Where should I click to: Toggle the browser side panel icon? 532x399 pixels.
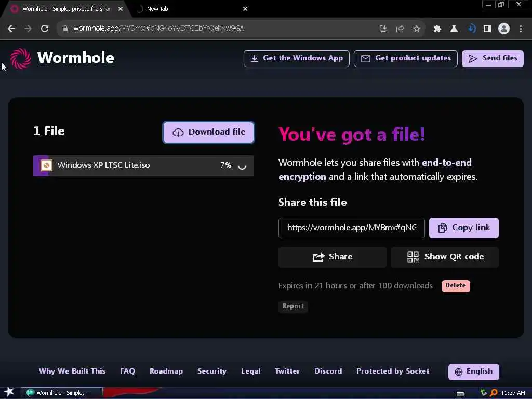click(487, 29)
